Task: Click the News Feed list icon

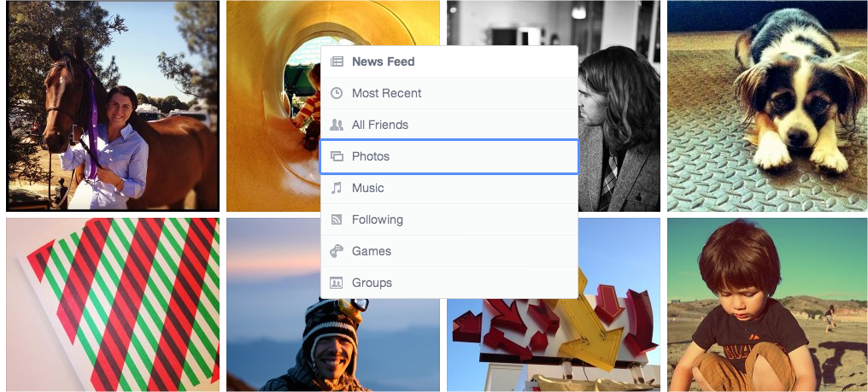Action: pos(337,61)
